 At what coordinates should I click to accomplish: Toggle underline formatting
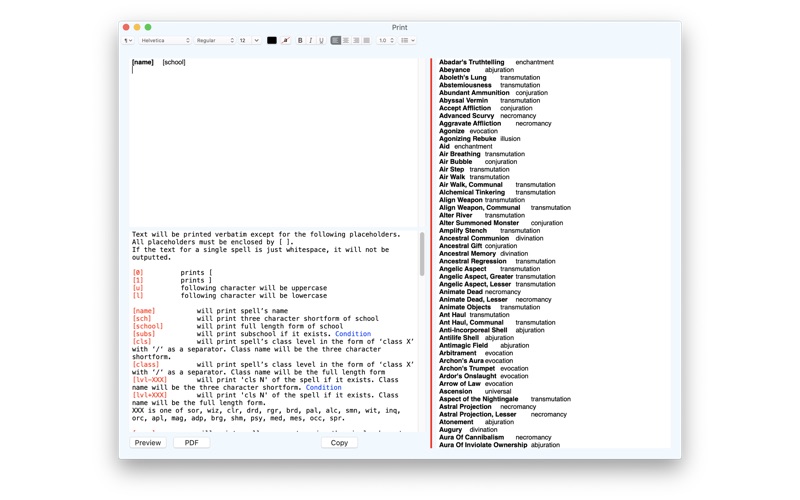click(321, 40)
